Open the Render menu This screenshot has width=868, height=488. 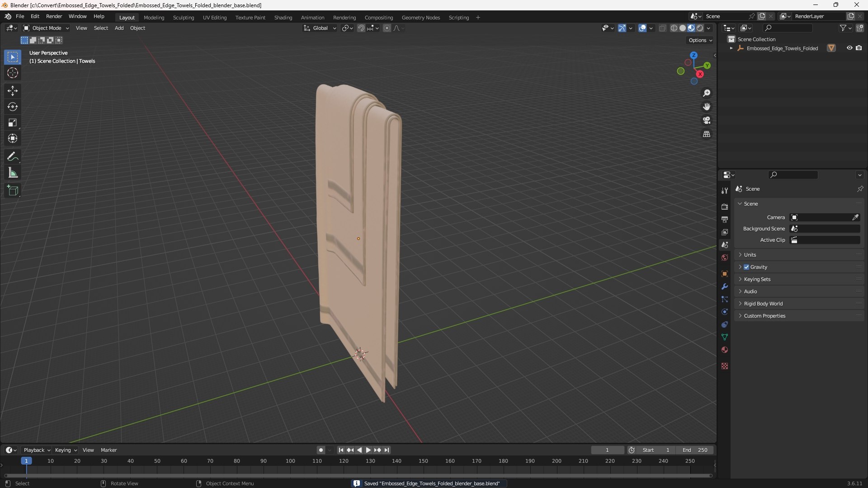pyautogui.click(x=54, y=16)
